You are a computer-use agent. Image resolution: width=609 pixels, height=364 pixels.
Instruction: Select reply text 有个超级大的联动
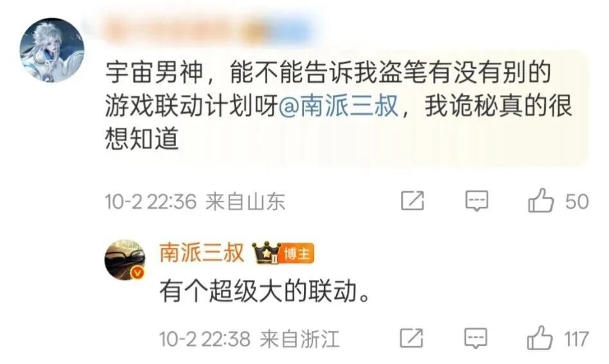point(265,291)
